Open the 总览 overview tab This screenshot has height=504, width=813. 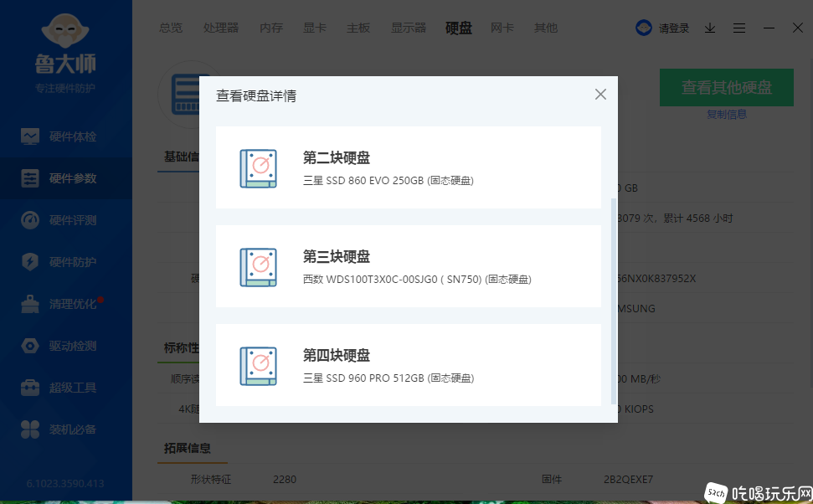click(171, 28)
